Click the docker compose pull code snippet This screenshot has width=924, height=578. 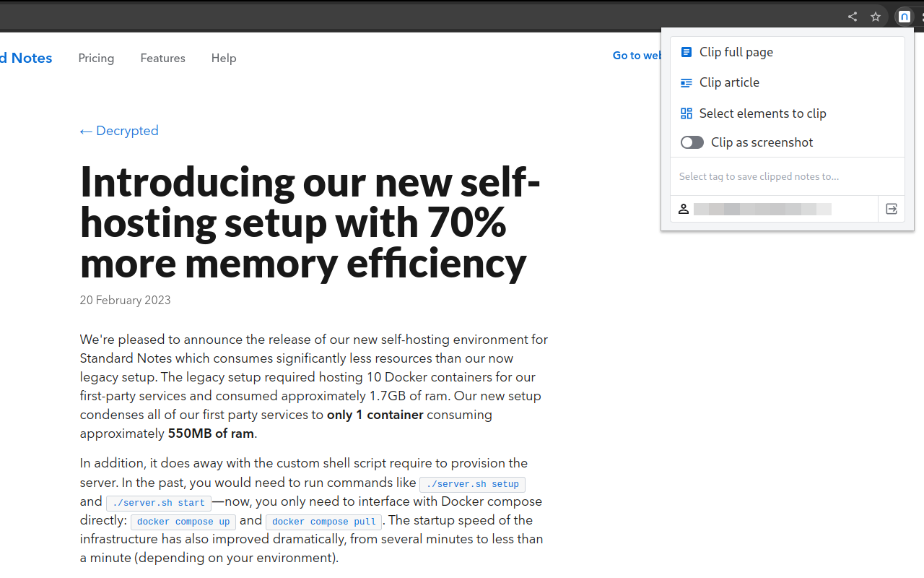point(324,522)
